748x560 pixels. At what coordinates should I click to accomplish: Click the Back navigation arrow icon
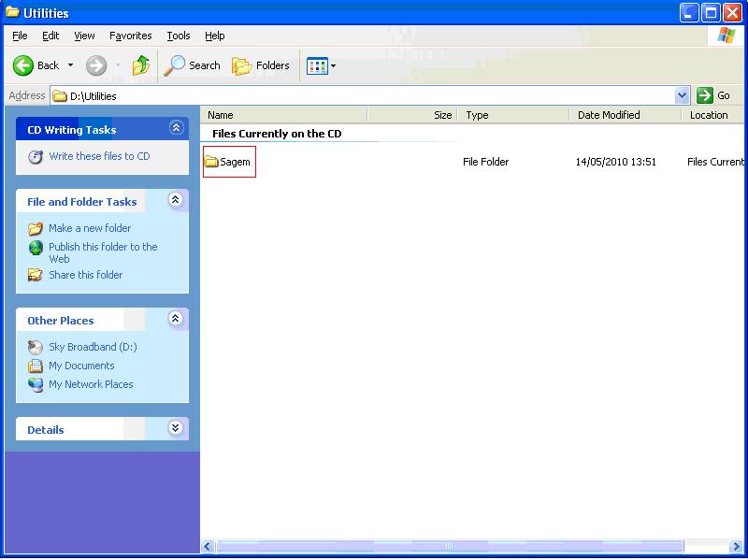click(x=23, y=65)
